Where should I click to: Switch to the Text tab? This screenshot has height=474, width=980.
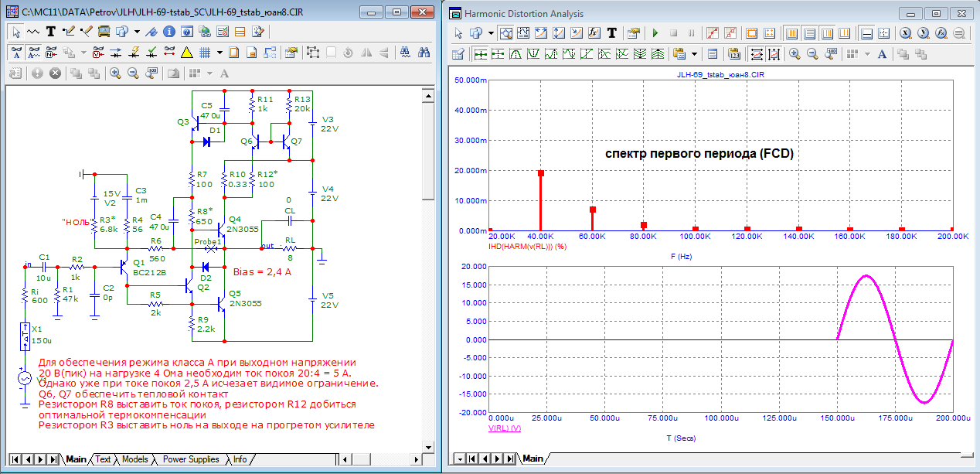pyautogui.click(x=103, y=459)
